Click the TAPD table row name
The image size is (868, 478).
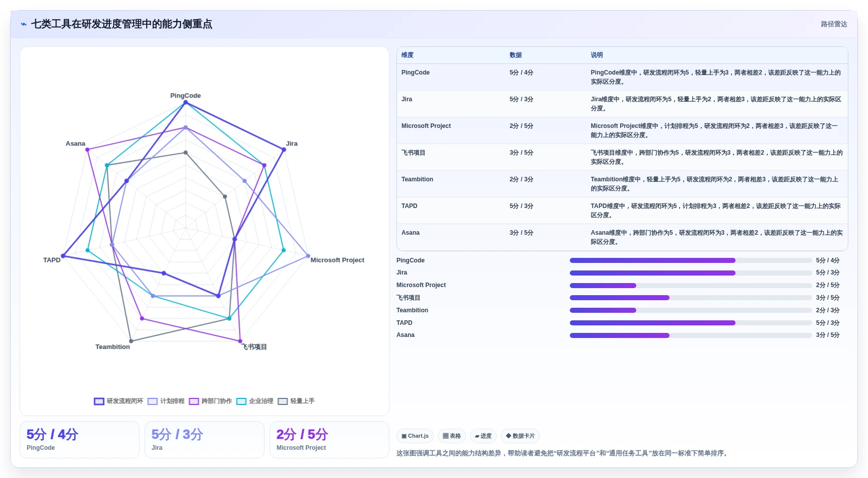(x=410, y=206)
